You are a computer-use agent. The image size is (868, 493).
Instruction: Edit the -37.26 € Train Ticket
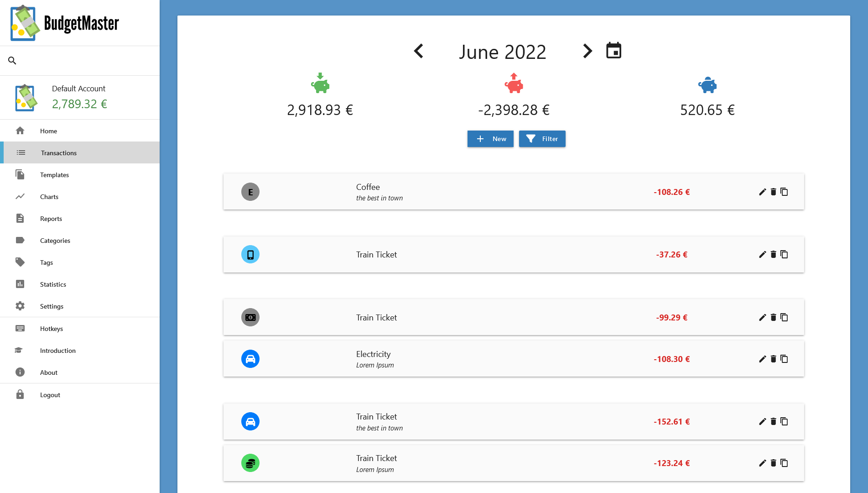coord(762,254)
